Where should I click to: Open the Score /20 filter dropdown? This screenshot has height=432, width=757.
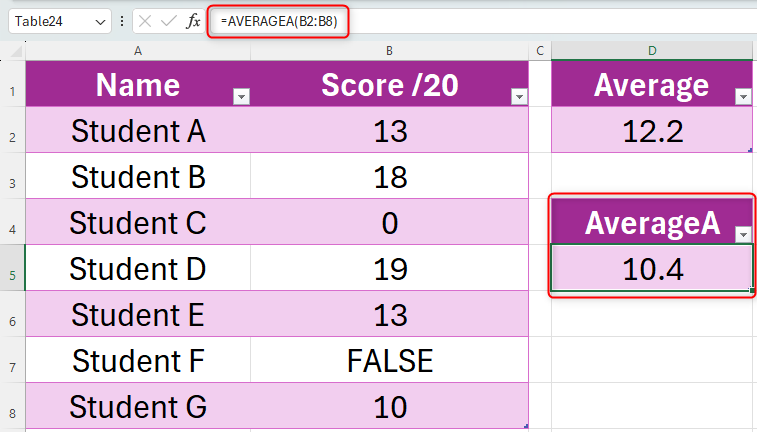click(519, 97)
